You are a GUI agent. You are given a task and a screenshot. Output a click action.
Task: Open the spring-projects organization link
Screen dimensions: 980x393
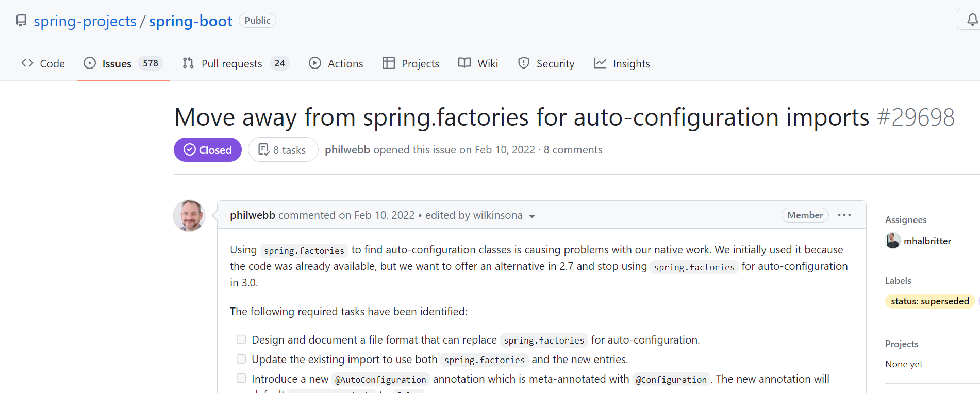pyautogui.click(x=85, y=21)
